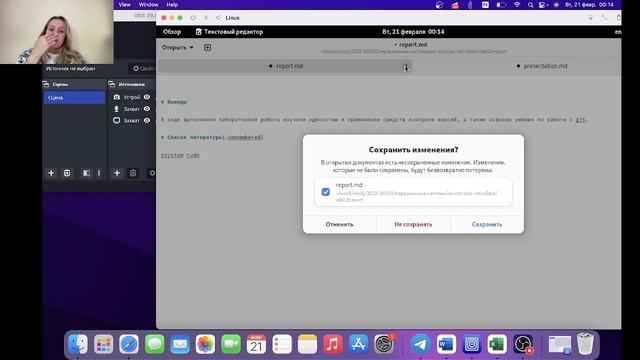
Task: Toggle visibility of the display Захват source
Action: click(x=147, y=120)
